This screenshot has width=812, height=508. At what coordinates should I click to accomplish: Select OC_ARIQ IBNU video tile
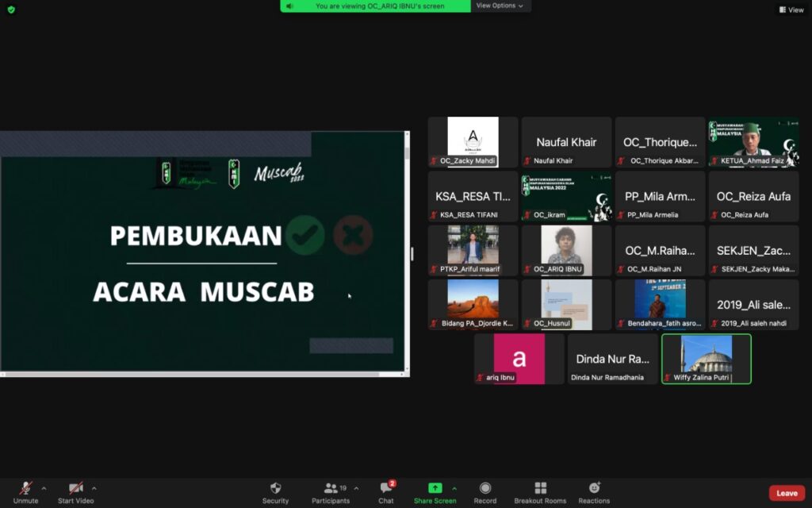coord(566,250)
